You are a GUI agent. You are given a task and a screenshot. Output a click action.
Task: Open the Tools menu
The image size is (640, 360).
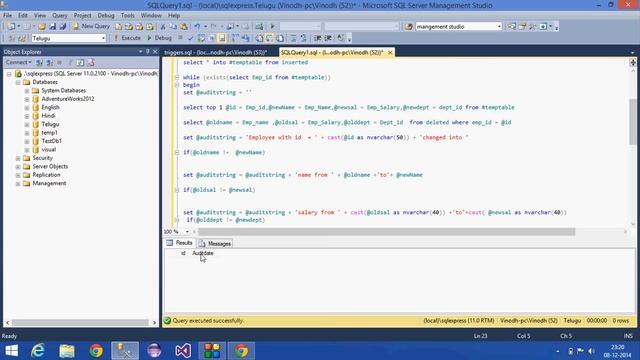point(127,16)
